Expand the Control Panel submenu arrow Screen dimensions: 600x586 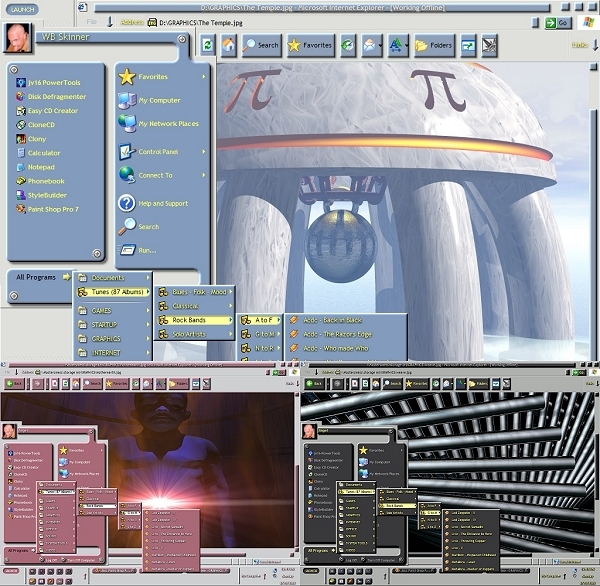[x=204, y=152]
